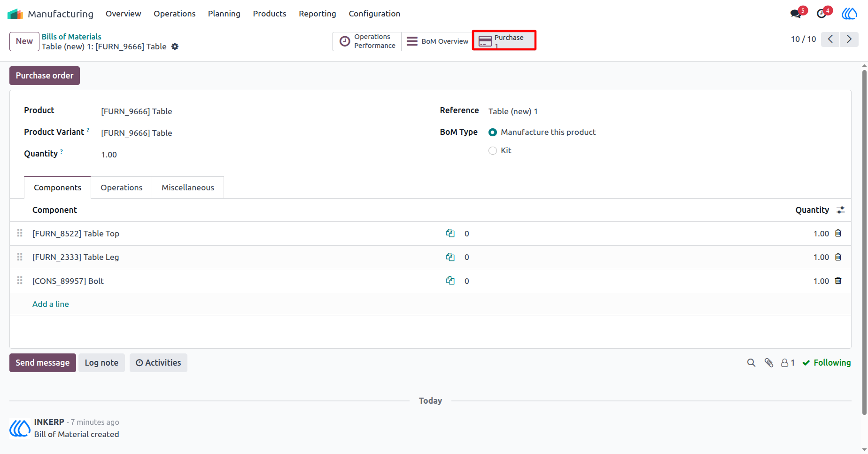
Task: Open the Products menu
Action: tap(270, 14)
